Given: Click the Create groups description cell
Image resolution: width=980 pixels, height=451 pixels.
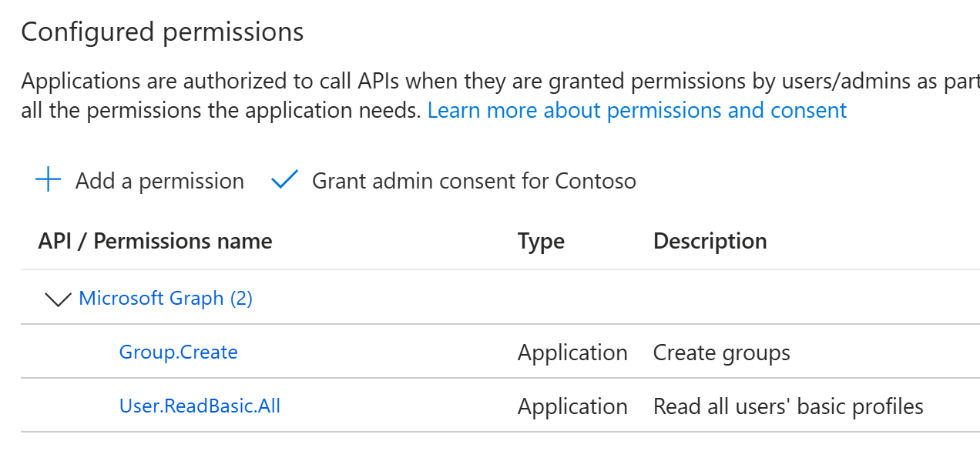Looking at the screenshot, I should click(x=722, y=352).
